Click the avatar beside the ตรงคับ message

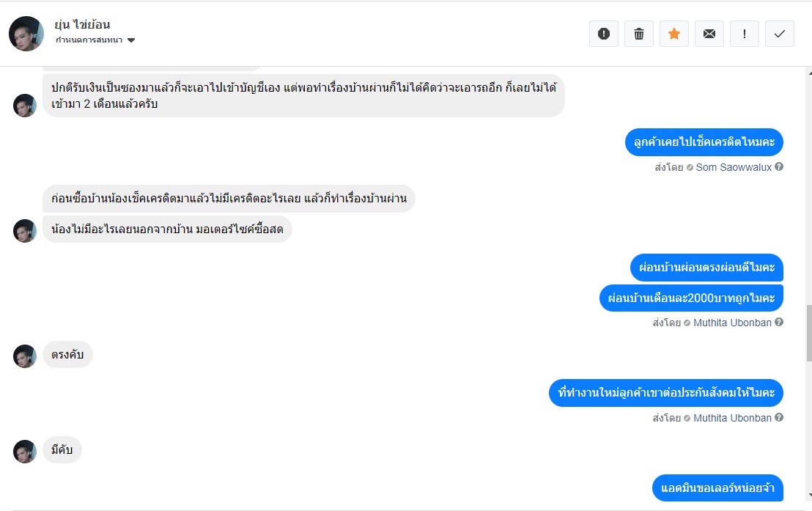pos(25,356)
